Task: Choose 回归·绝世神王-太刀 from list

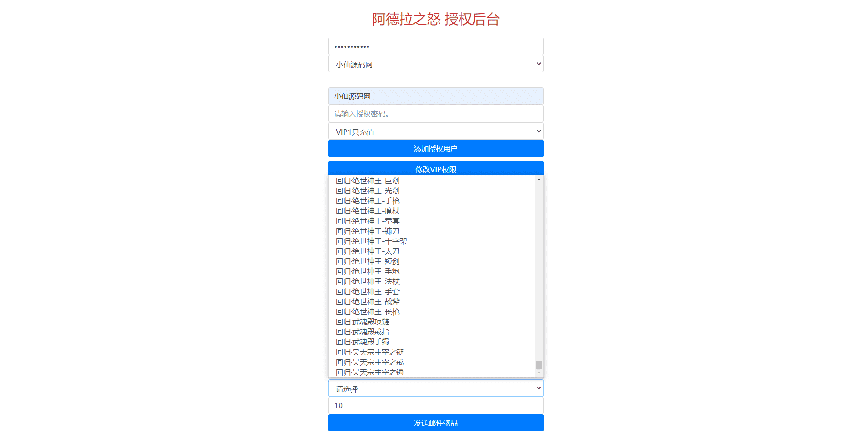Action: (x=432, y=251)
